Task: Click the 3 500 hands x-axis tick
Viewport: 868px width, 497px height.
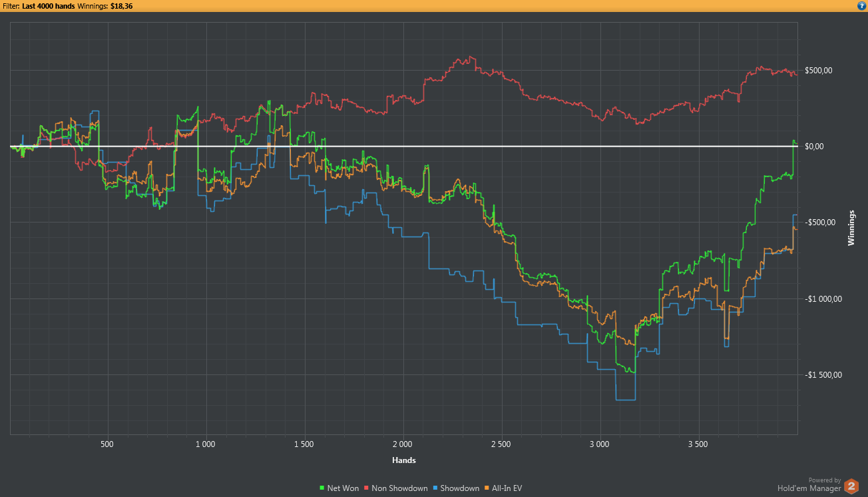Action: (x=698, y=444)
